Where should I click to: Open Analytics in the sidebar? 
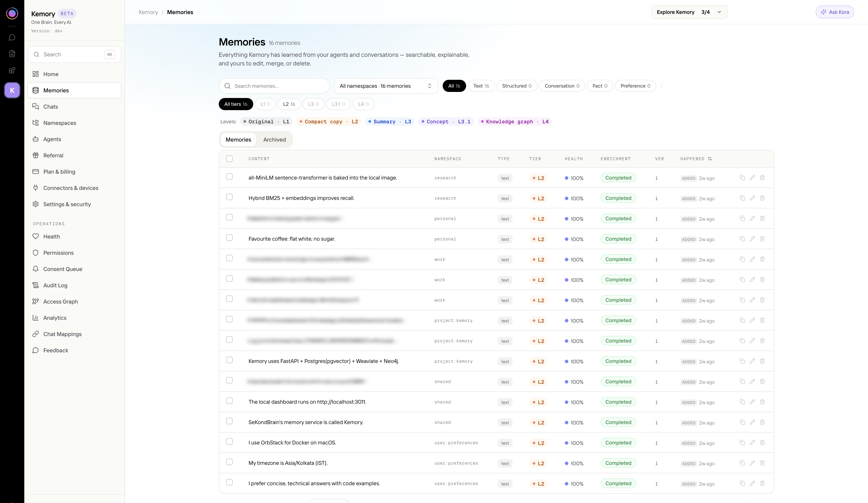click(74, 318)
